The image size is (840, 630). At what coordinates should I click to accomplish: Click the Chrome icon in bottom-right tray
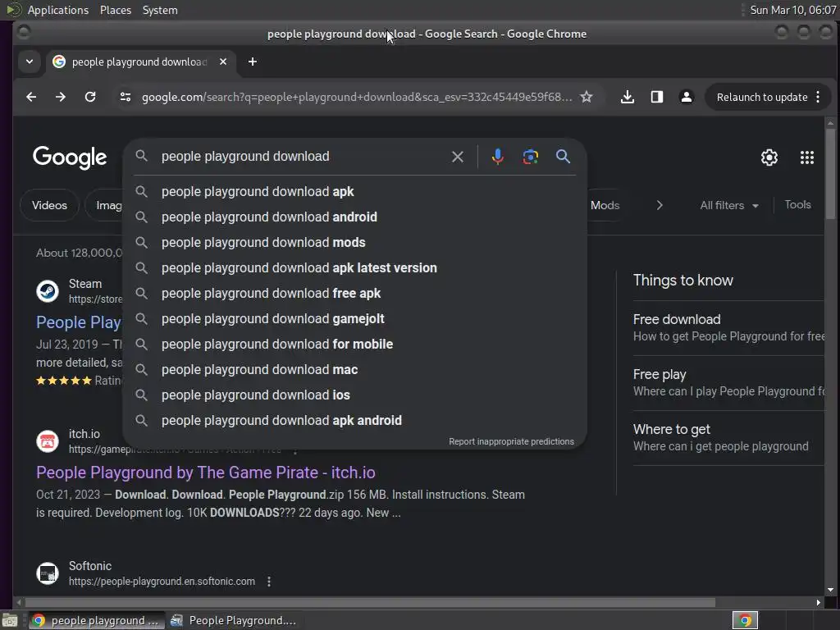click(x=745, y=620)
